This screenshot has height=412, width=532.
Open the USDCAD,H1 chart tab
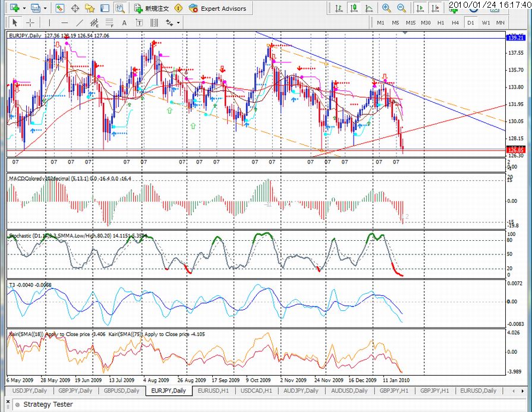pos(257,391)
